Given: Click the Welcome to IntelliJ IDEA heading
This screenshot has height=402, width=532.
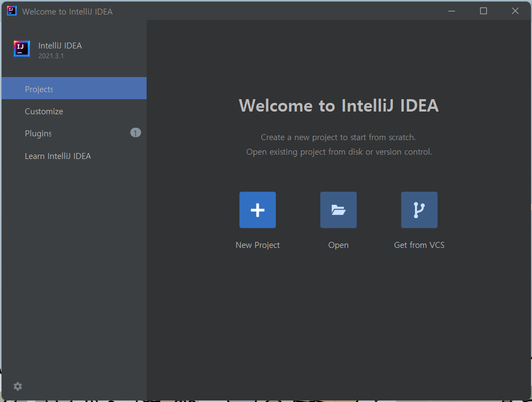Looking at the screenshot, I should 338,106.
